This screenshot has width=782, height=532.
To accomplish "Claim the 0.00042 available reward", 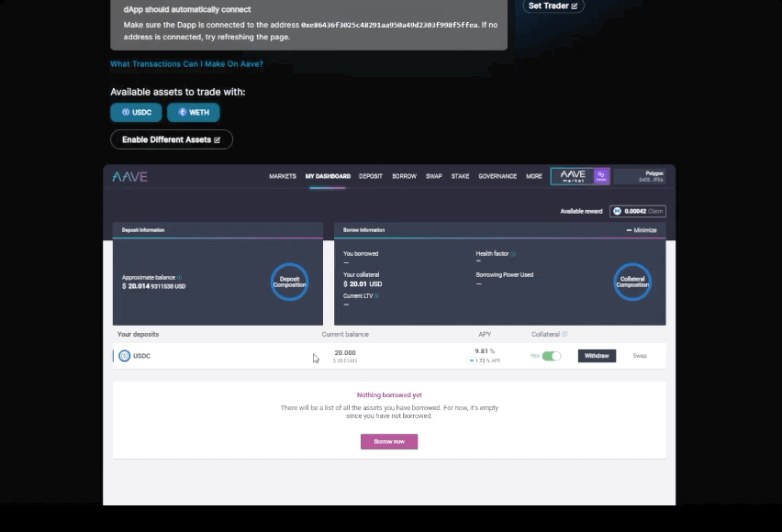I will pyautogui.click(x=655, y=211).
